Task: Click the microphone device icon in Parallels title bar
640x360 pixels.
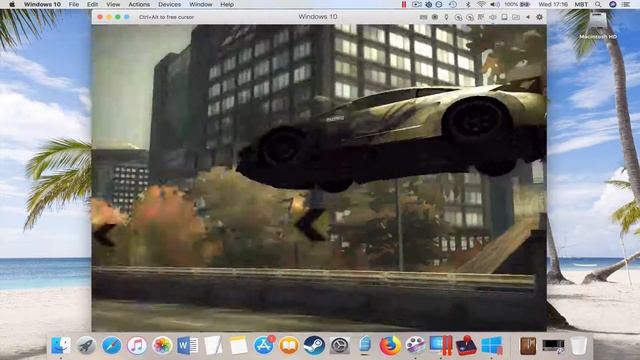Action: pyautogui.click(x=446, y=17)
